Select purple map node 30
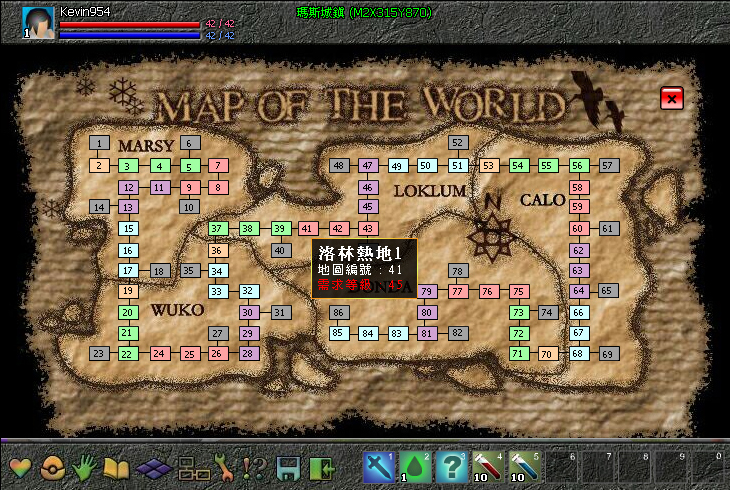730x490 pixels. point(248,312)
